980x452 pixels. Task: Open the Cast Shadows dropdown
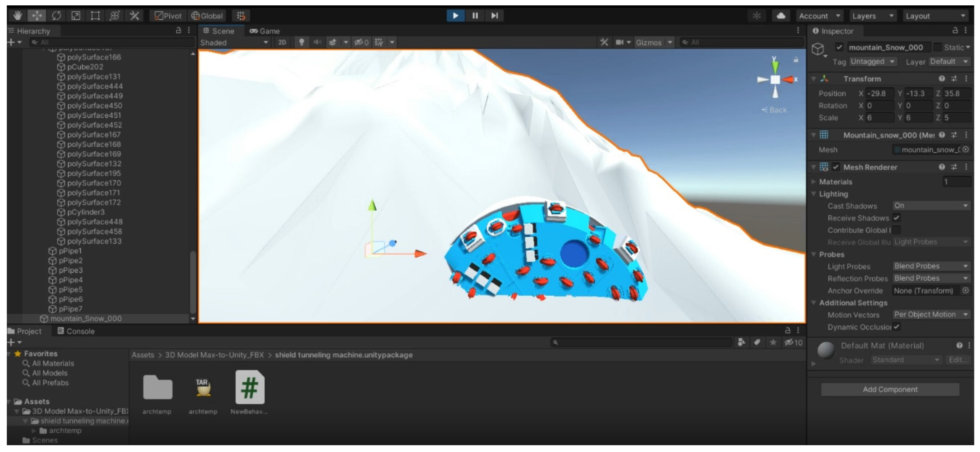click(930, 206)
